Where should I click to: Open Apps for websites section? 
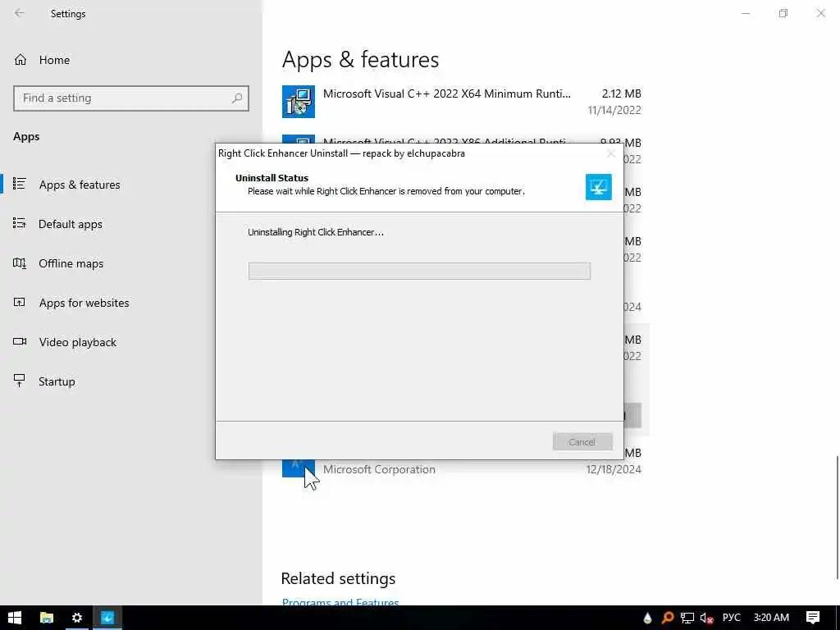84,303
